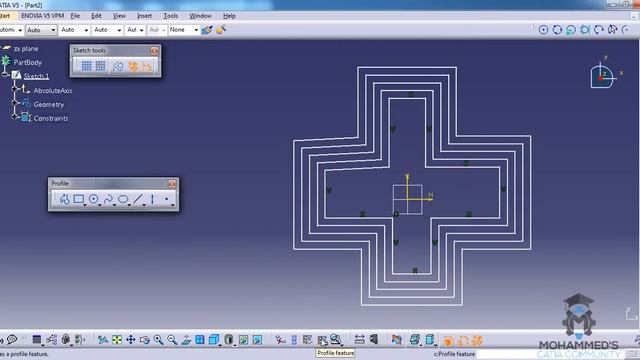
Task: Open the None dropdown in graphic properties
Action: pos(184,30)
